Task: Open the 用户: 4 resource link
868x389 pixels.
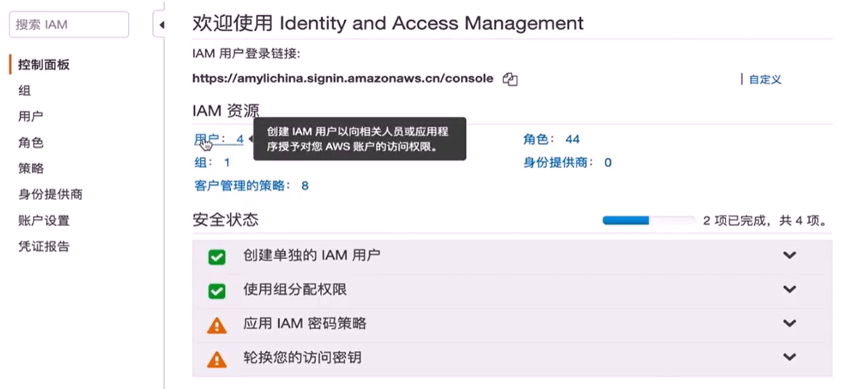Action: tap(218, 139)
